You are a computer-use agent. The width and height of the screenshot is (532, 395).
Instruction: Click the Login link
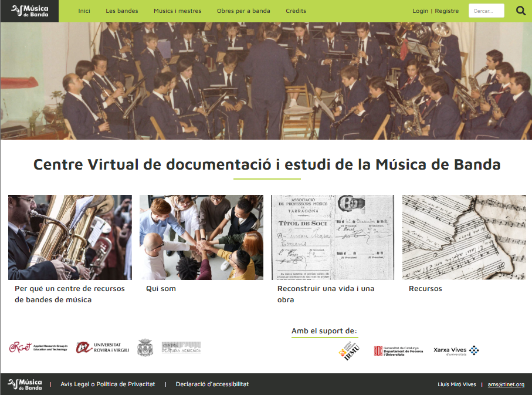(x=421, y=11)
